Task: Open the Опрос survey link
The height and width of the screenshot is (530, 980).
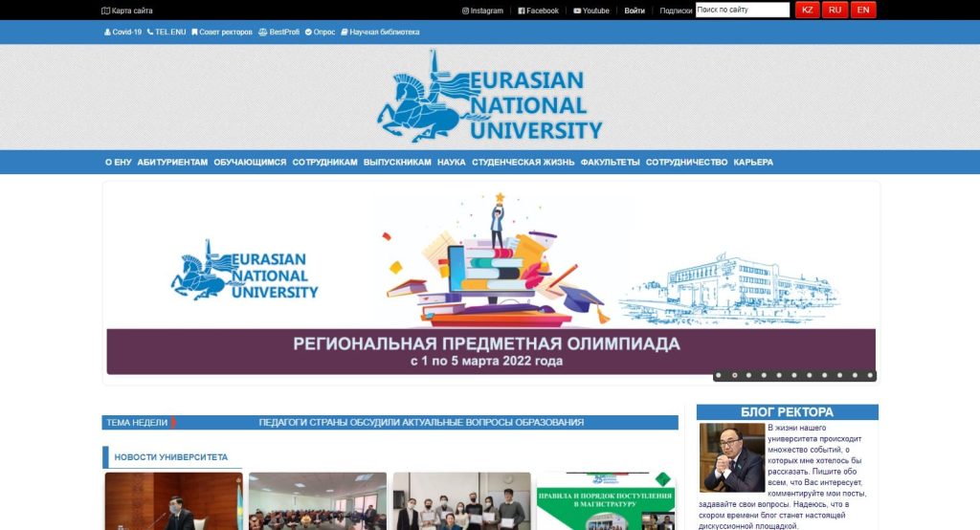Action: pyautogui.click(x=320, y=32)
